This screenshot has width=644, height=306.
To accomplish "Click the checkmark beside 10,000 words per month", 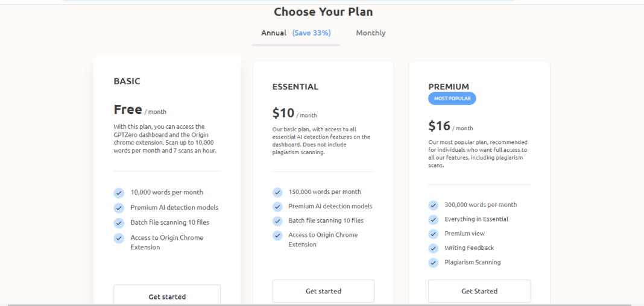I will pos(119,193).
